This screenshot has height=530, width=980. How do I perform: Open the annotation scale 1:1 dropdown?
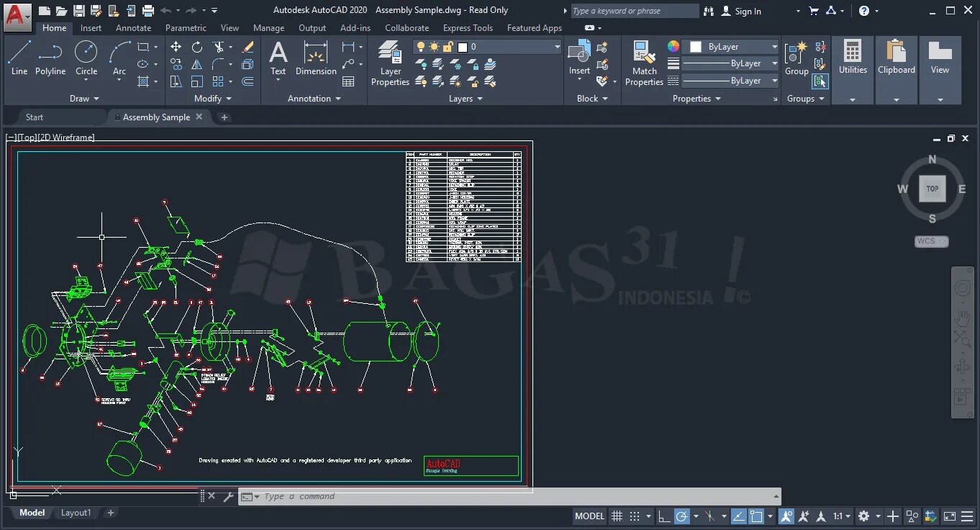tap(841, 516)
